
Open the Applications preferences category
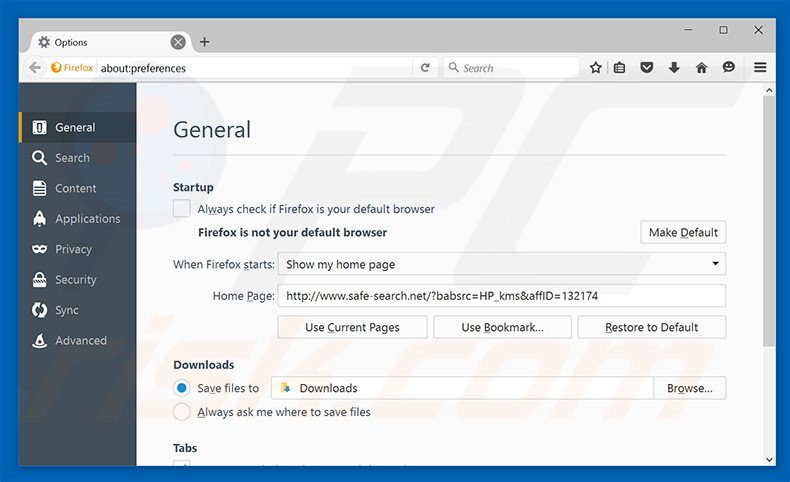coord(78,219)
